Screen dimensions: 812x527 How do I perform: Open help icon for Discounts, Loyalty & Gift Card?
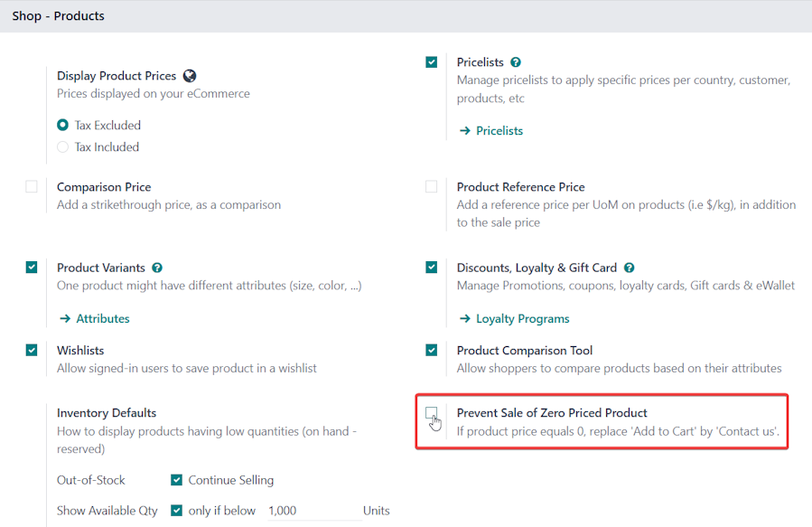coord(629,268)
